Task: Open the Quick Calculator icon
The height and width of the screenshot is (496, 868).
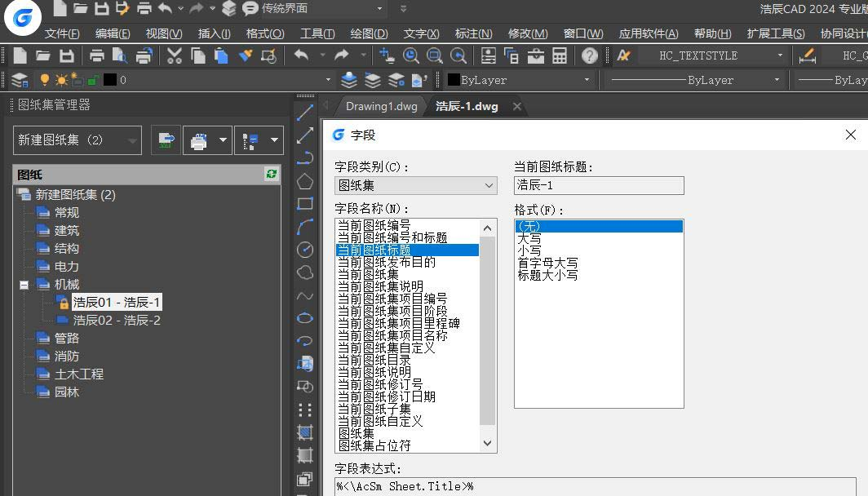Action: [560, 55]
